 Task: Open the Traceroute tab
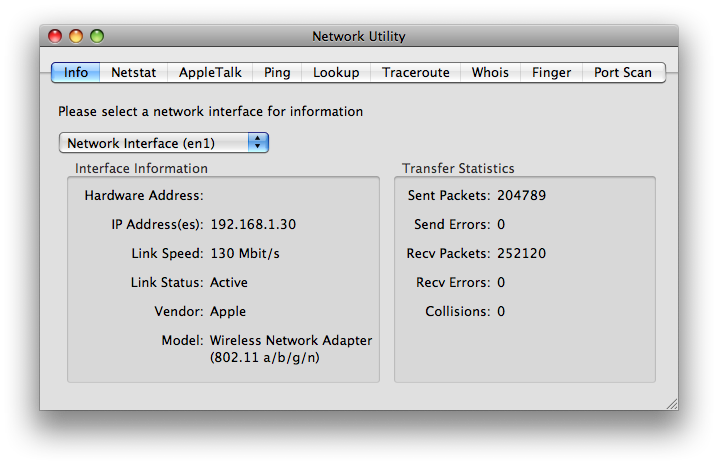tap(415, 72)
